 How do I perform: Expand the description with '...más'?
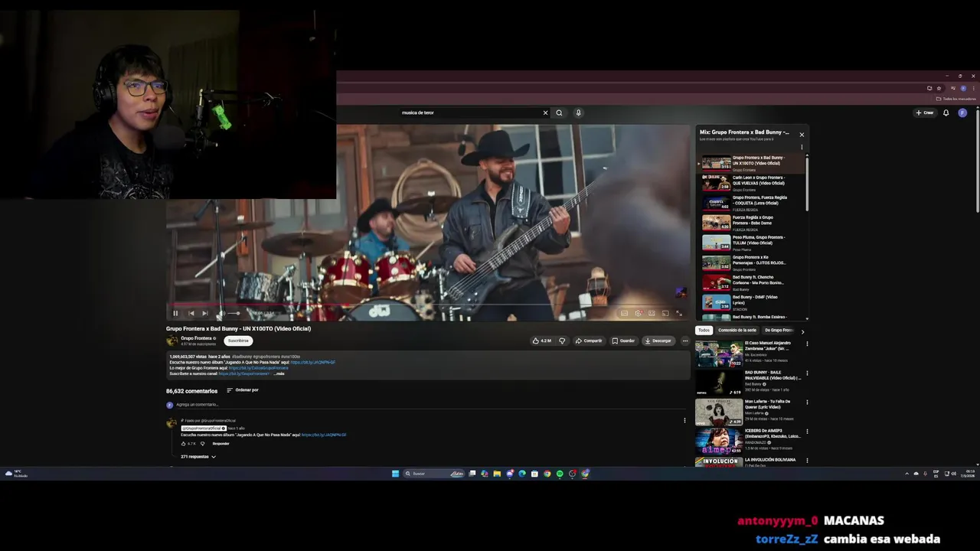pos(279,373)
